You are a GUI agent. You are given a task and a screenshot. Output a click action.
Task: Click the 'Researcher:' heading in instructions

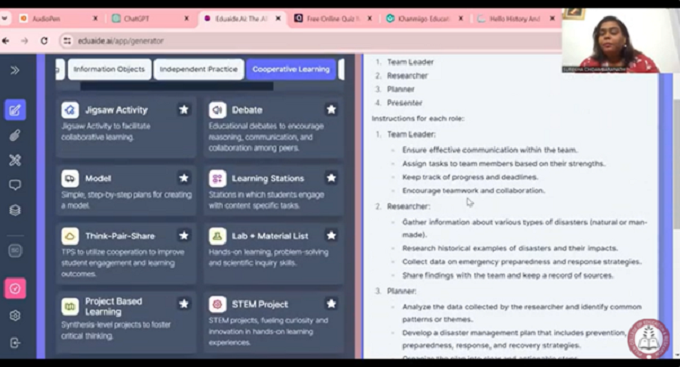pyautogui.click(x=409, y=206)
